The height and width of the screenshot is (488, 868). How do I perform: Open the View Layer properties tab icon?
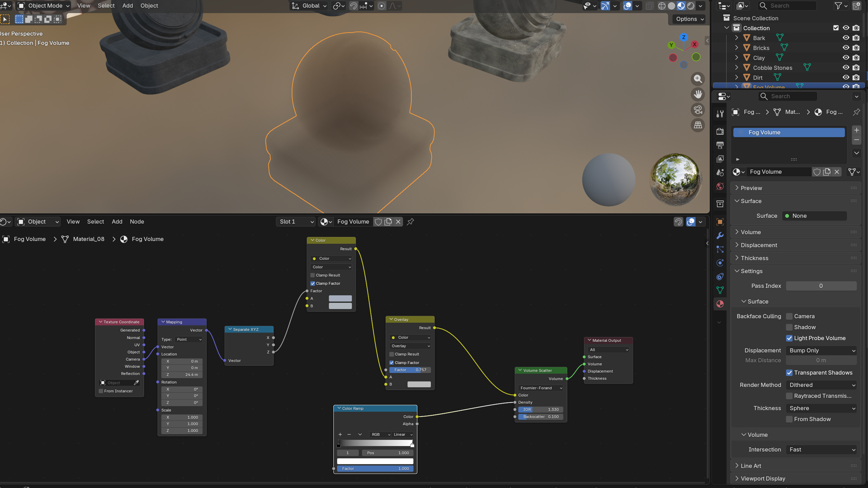720,159
